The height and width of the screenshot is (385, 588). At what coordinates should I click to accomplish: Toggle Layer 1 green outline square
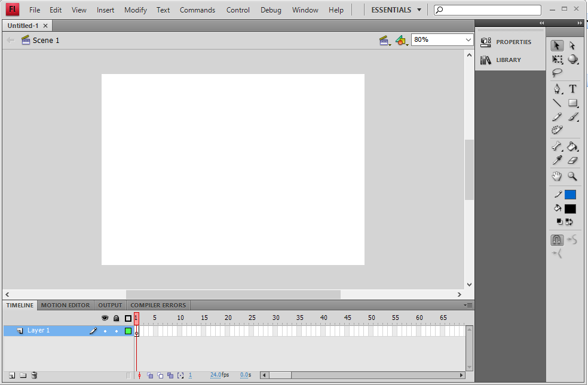point(128,331)
